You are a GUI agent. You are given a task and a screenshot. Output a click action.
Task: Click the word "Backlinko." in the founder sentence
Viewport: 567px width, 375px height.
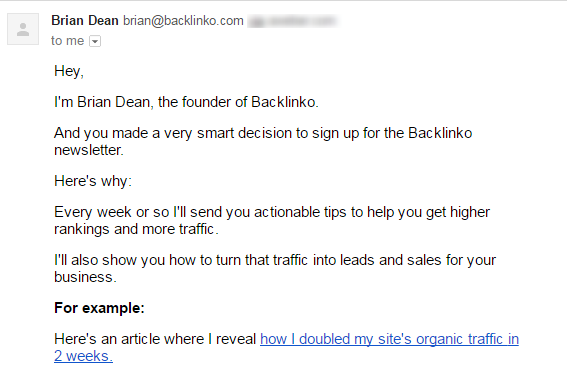(x=285, y=102)
